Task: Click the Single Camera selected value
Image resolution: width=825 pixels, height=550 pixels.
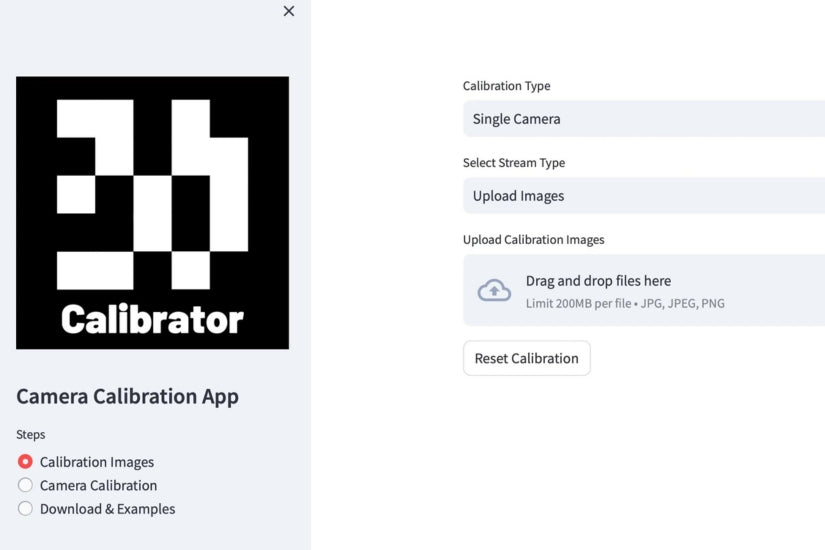Action: point(516,119)
